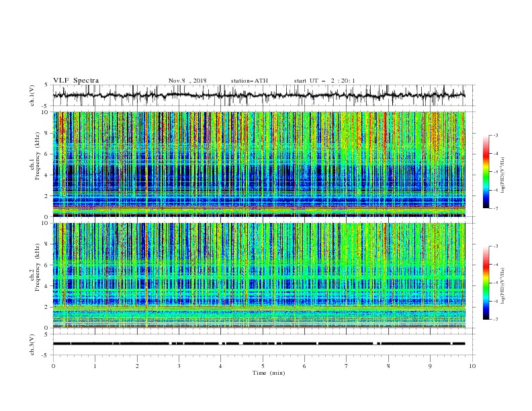This screenshot has width=532, height=411.
Task: Click the "VLF Spectra" plot title
Action: coord(76,81)
